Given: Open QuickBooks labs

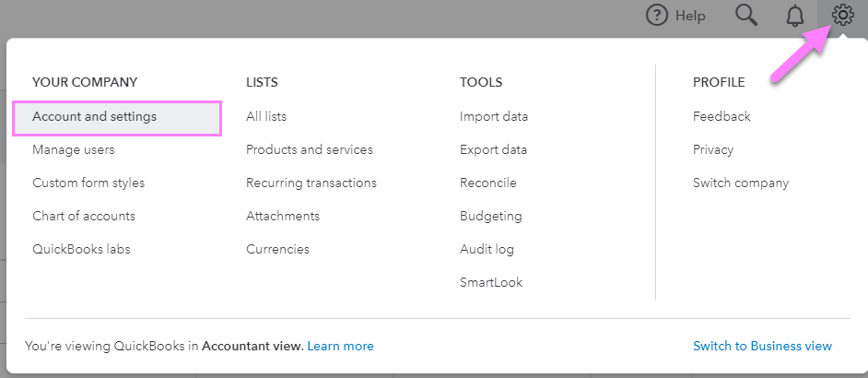Looking at the screenshot, I should click(81, 250).
